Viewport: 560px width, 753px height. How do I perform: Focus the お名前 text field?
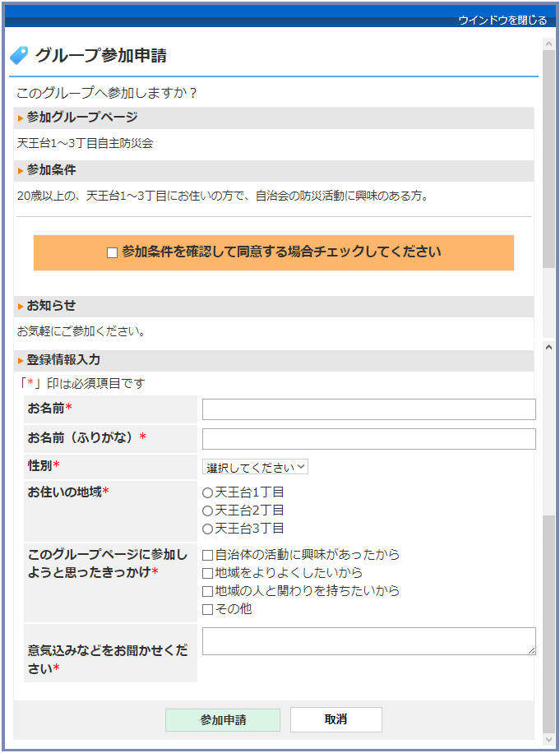tap(368, 409)
